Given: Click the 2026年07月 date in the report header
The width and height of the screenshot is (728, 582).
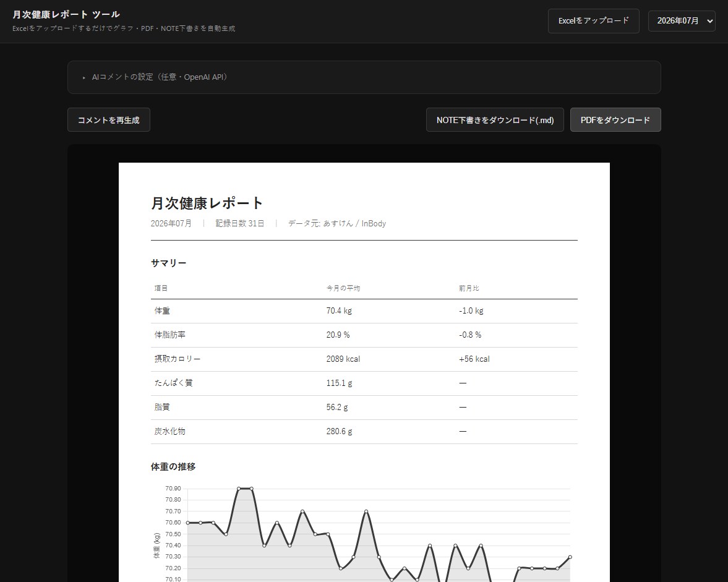Looking at the screenshot, I should click(x=171, y=223).
